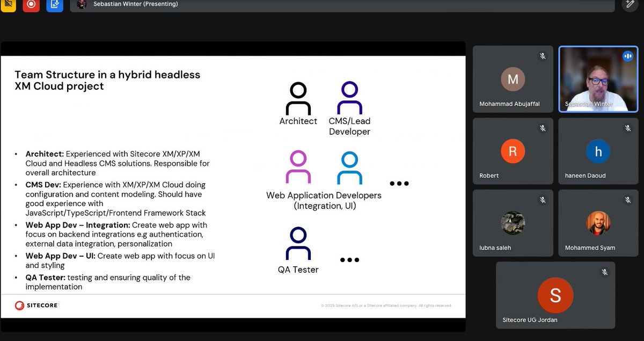
Task: Click ellipsis beside the QA Tester icon
Action: pos(349,260)
